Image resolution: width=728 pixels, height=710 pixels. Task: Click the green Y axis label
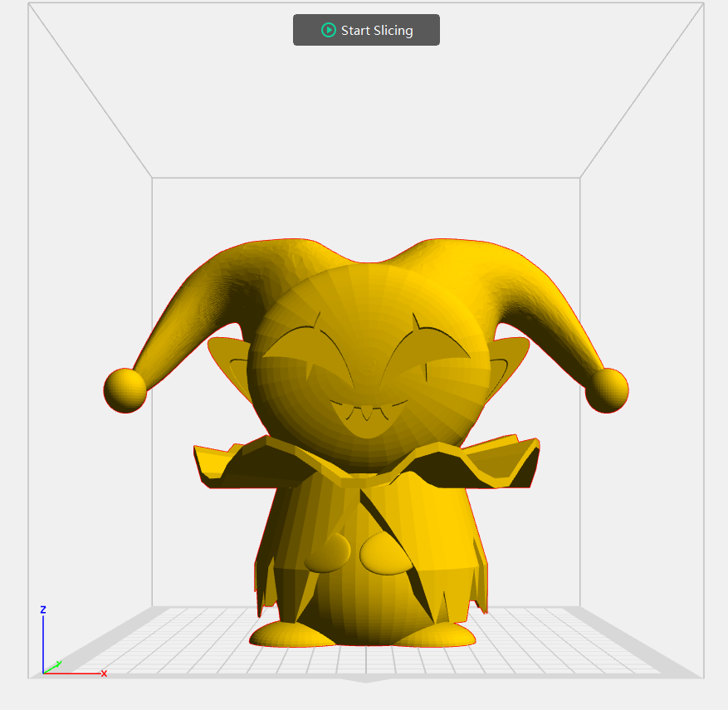coord(59,663)
